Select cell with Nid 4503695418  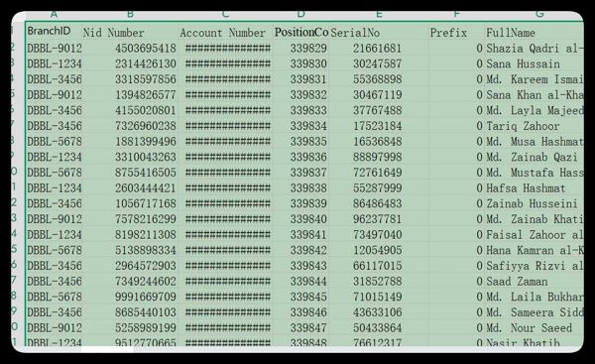131,49
